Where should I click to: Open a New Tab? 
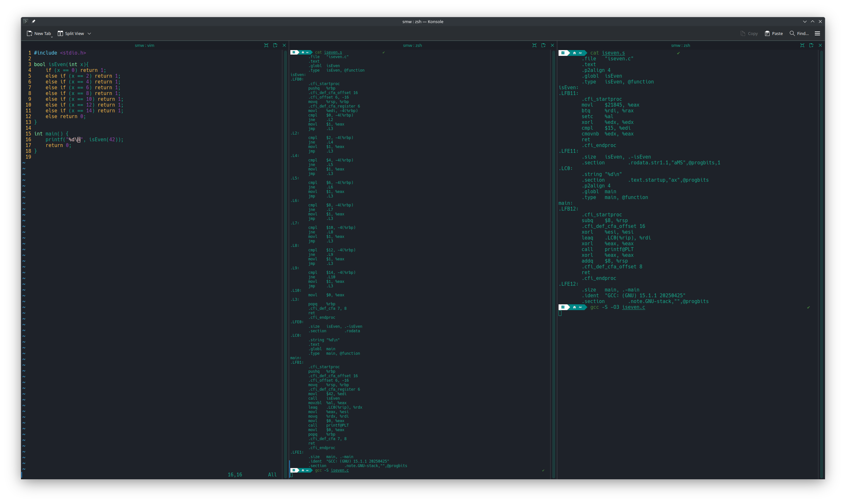coord(39,33)
